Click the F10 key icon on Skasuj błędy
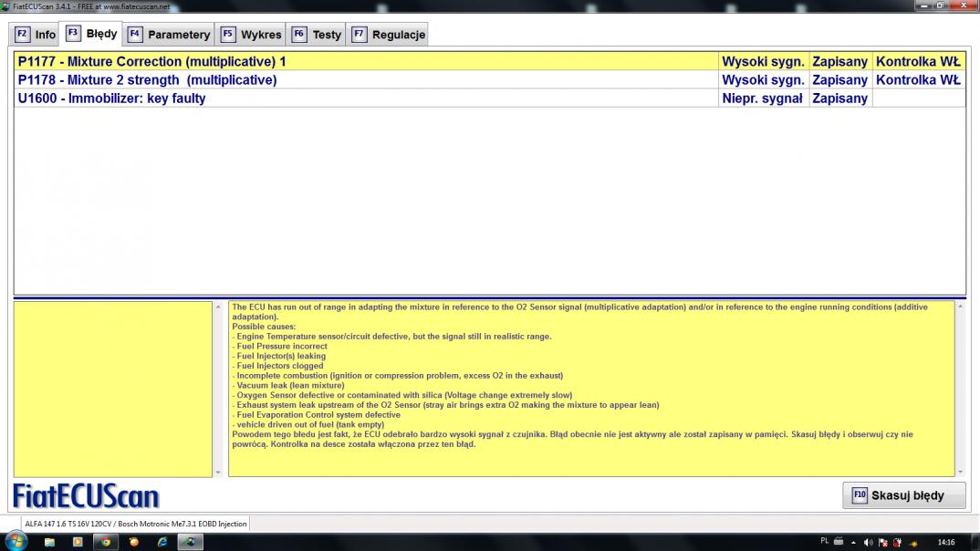The height and width of the screenshot is (551, 980). [x=860, y=495]
